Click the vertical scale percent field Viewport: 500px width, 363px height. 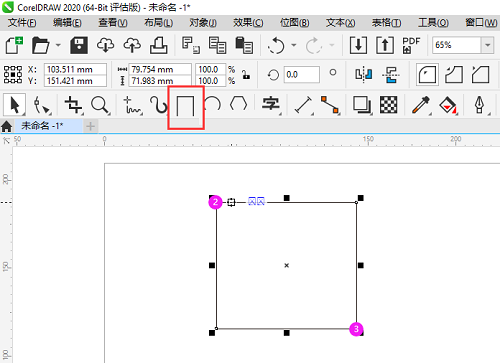click(x=211, y=81)
